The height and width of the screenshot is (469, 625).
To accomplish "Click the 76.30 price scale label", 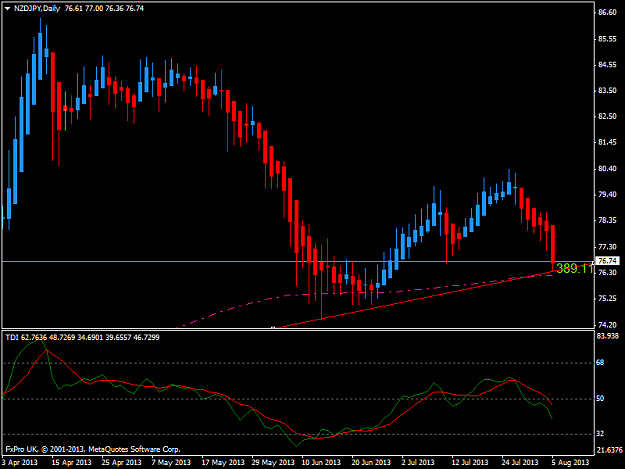I will [x=607, y=273].
